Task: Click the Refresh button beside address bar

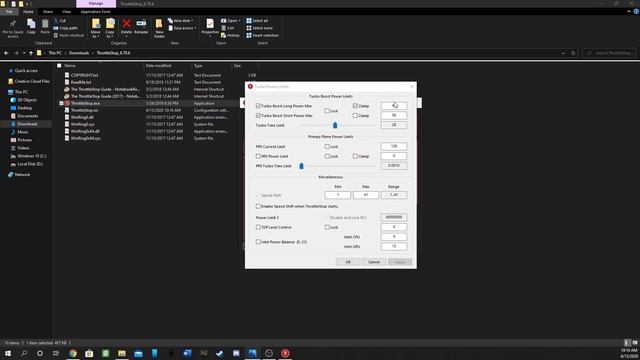Action: [x=573, y=53]
